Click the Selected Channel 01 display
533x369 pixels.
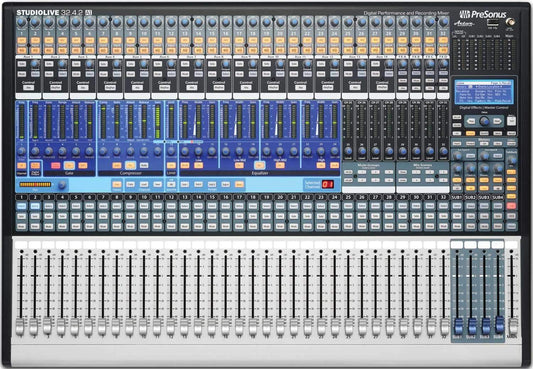pos(327,184)
